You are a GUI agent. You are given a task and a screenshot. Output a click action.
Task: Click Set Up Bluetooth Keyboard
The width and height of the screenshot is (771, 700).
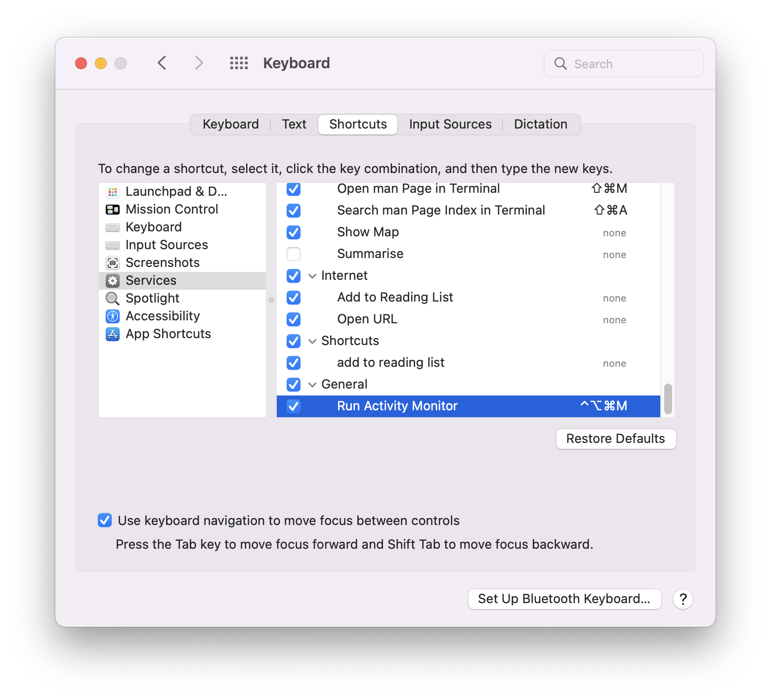564,599
